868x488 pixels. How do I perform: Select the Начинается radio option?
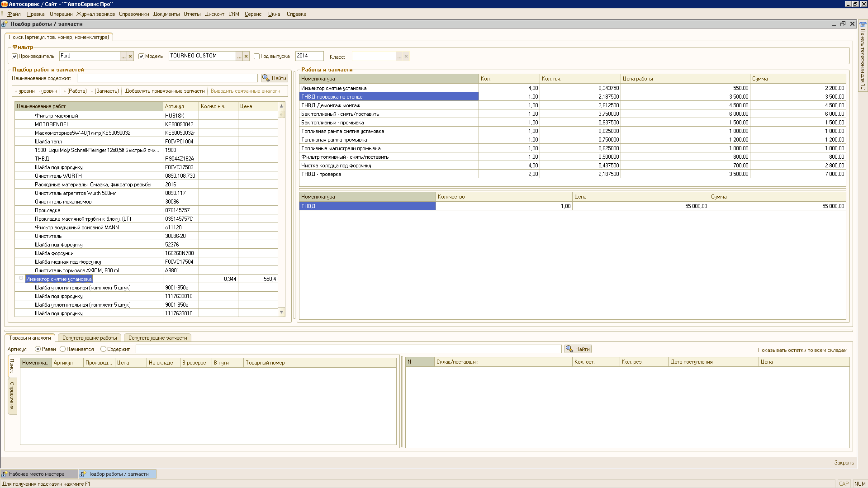tap(63, 349)
